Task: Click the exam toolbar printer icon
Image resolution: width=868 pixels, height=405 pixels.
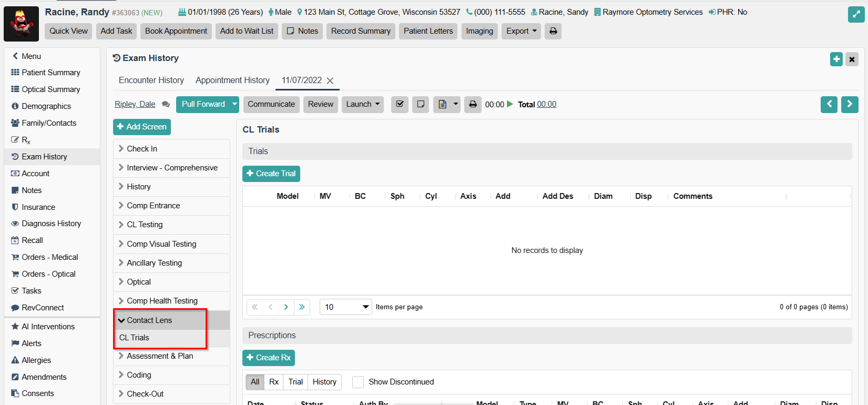Action: tap(473, 104)
